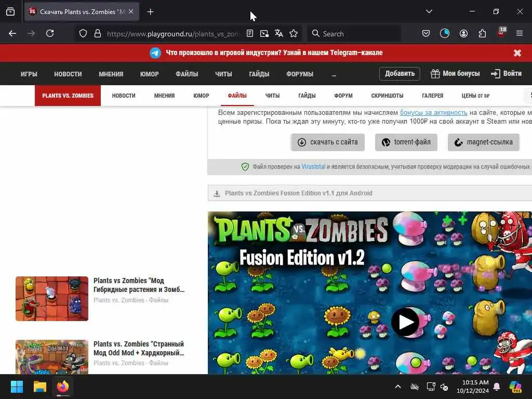Open НОВОСТИ in main navigation
Viewport: 532px width, 399px height.
[x=68, y=74]
